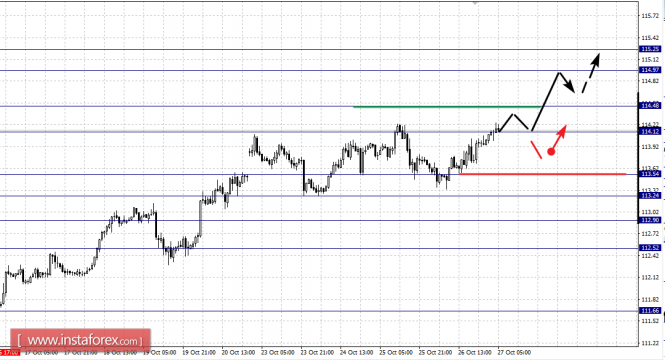
Task: Open the www.instaforex.com watermark link
Action: click(80, 340)
